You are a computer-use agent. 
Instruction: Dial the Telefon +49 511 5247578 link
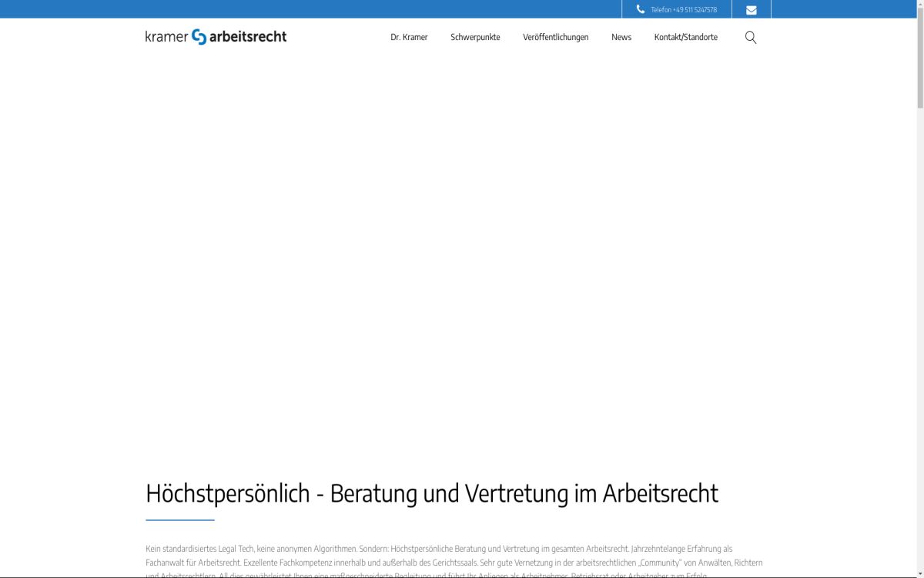tap(682, 10)
